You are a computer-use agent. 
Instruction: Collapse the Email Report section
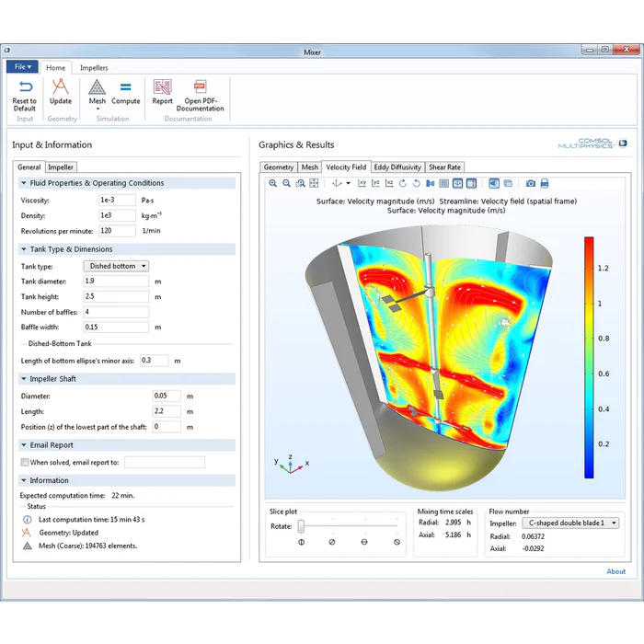tap(24, 445)
